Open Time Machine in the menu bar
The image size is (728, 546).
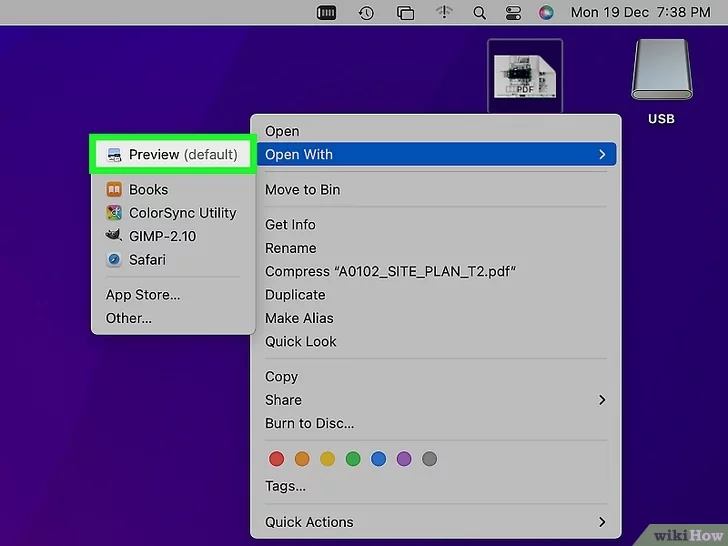366,13
